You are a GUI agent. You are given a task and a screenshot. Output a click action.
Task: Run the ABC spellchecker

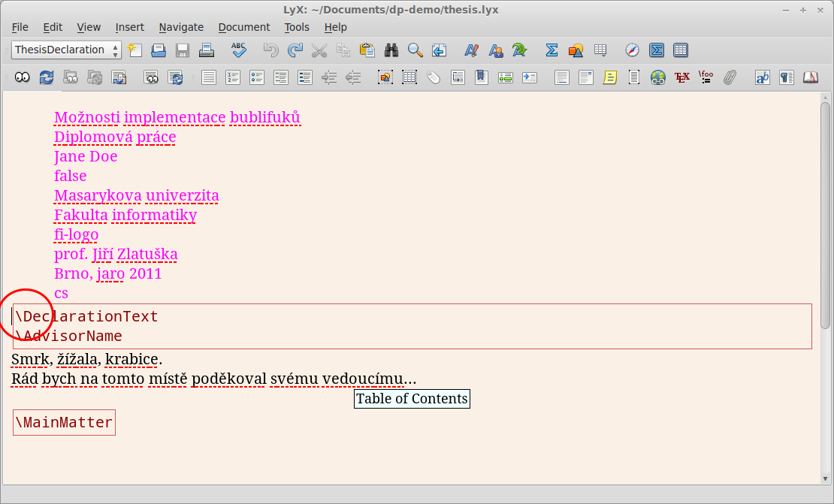click(x=239, y=50)
